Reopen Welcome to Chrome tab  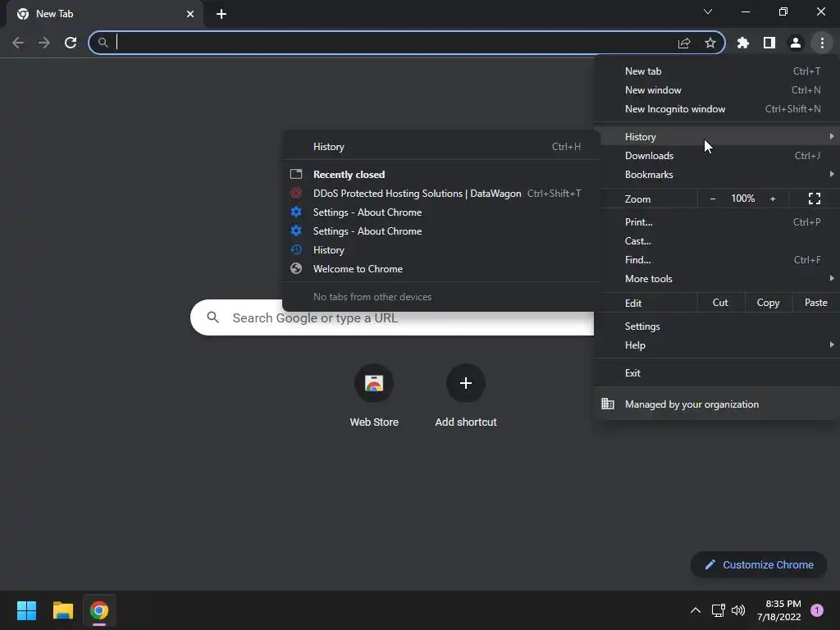(440, 269)
